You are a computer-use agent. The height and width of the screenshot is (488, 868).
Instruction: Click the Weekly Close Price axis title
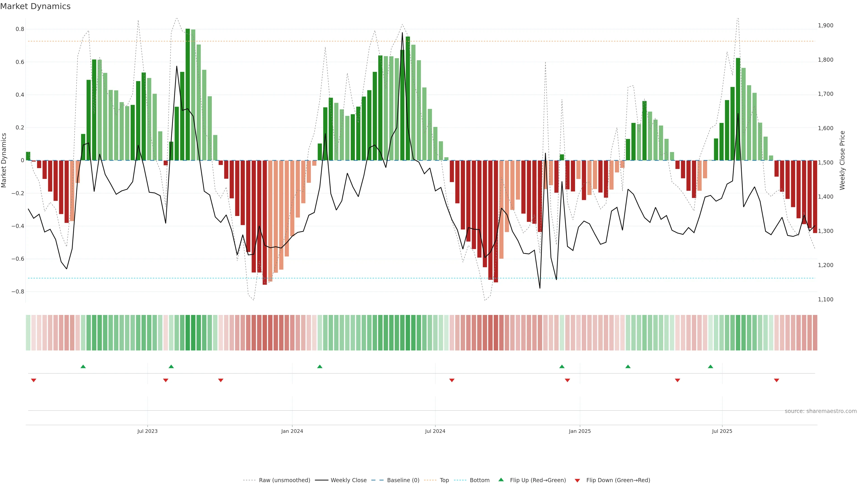[x=842, y=160]
